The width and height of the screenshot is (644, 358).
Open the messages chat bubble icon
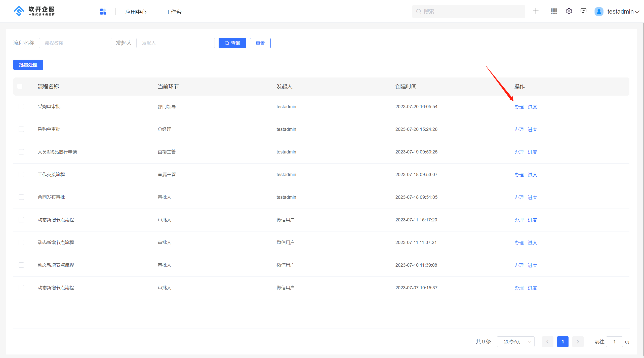click(583, 11)
